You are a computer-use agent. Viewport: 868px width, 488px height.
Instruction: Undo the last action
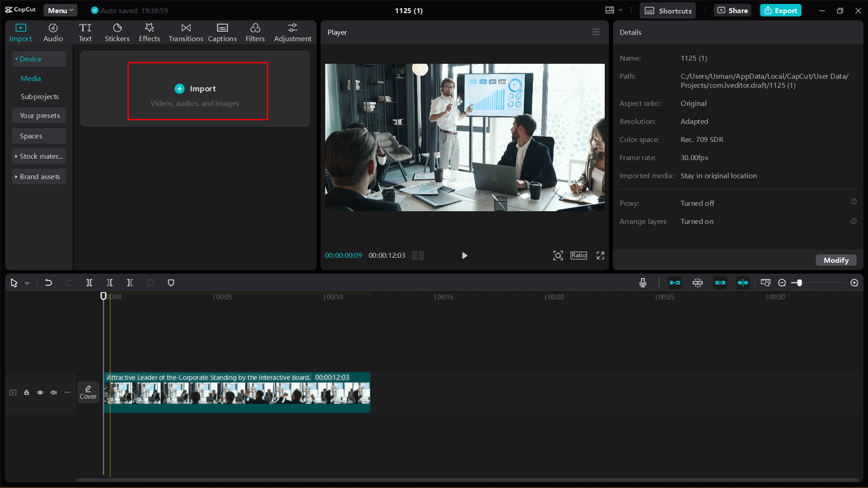(48, 282)
